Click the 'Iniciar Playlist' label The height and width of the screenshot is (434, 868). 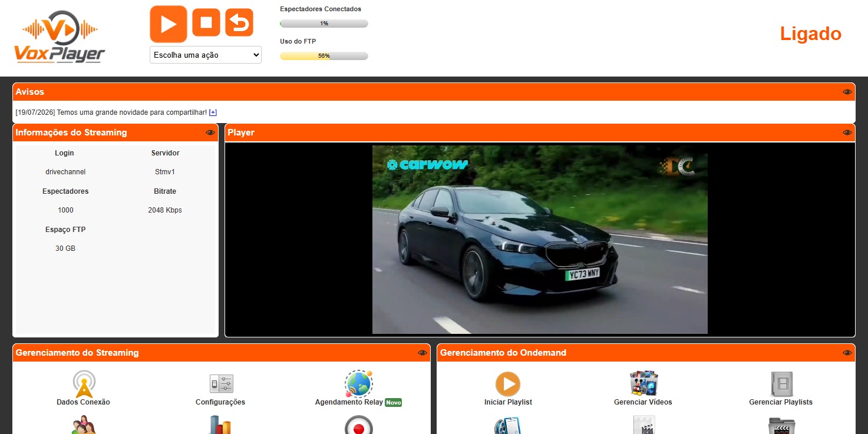point(508,402)
